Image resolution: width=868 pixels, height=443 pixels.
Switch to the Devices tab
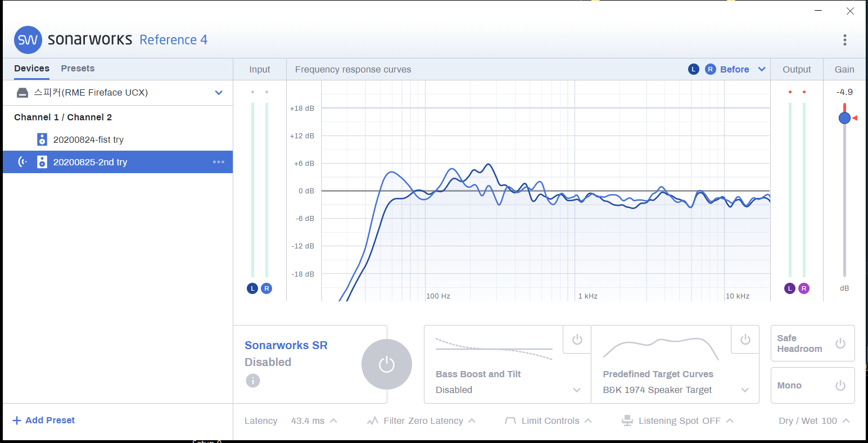click(31, 69)
